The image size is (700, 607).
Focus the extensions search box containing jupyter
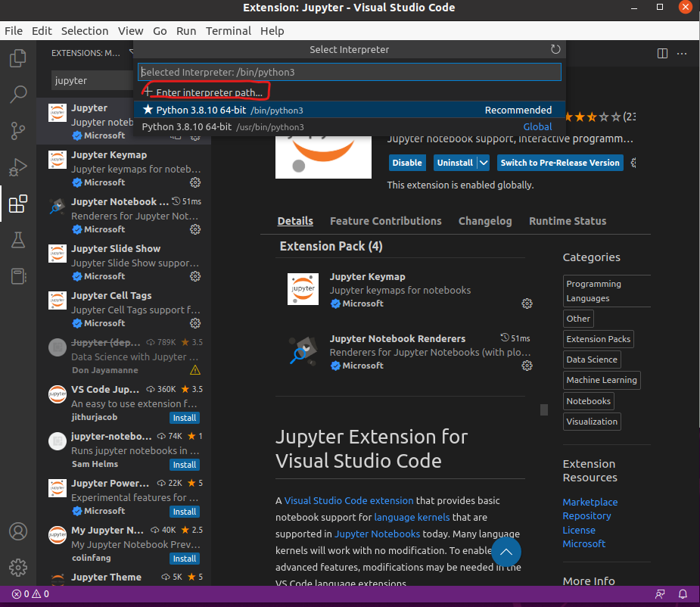[92, 81]
